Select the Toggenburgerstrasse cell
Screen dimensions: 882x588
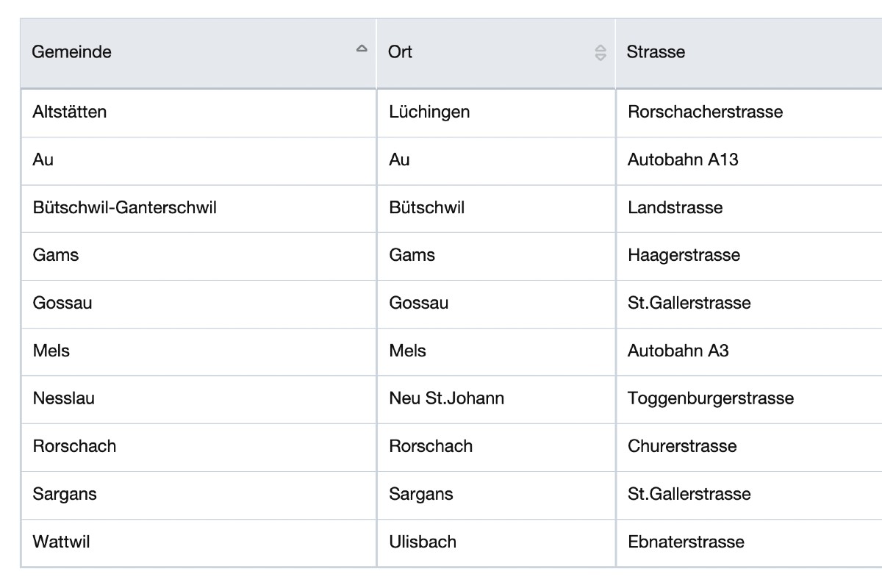710,398
